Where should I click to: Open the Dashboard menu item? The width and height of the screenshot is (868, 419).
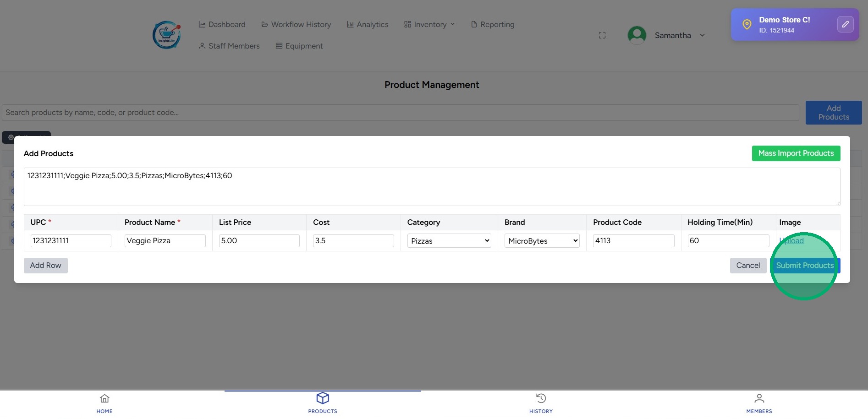[222, 24]
